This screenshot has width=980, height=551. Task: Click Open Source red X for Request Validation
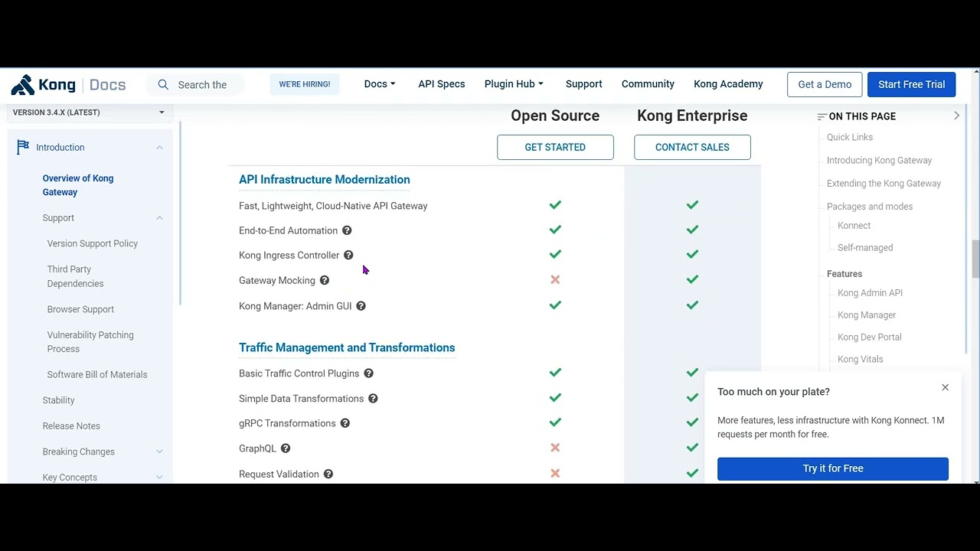[555, 474]
